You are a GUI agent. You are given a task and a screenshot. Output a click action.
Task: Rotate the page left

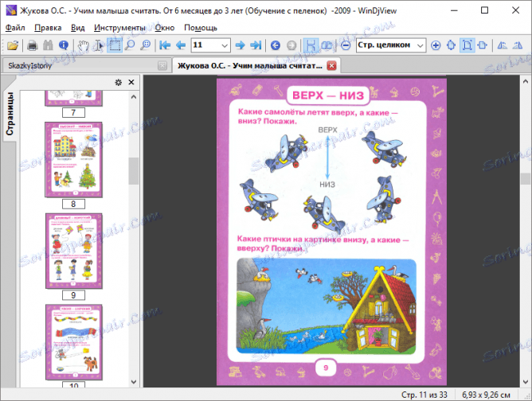coord(503,45)
